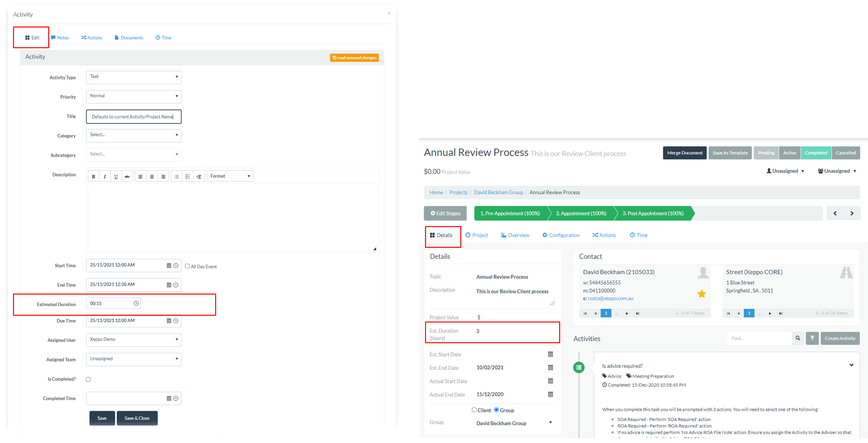Open the David Beckham Group dropdown
The image size is (868, 443).
pyautogui.click(x=550, y=423)
